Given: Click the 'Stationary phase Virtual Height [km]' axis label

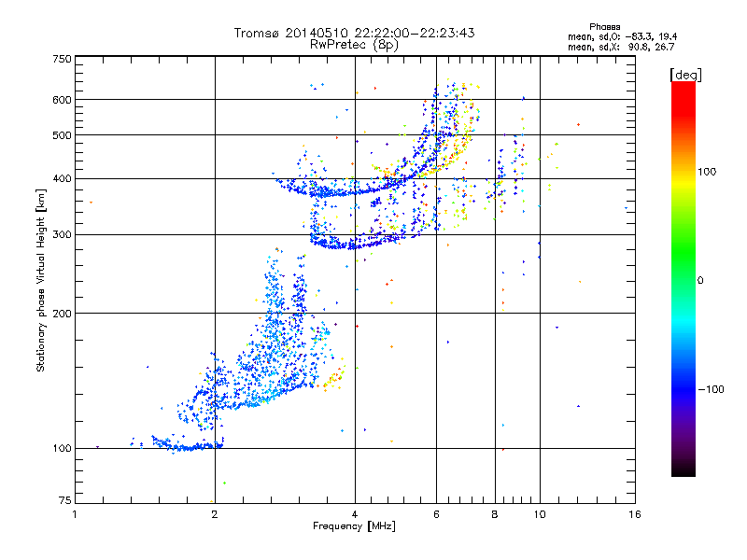Looking at the screenshot, I should (41, 280).
